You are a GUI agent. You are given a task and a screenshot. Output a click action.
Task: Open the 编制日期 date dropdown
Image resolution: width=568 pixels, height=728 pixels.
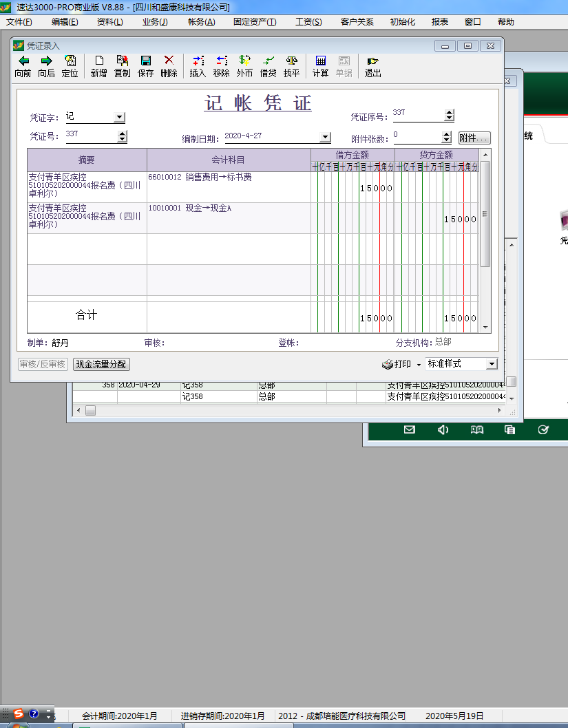326,137
